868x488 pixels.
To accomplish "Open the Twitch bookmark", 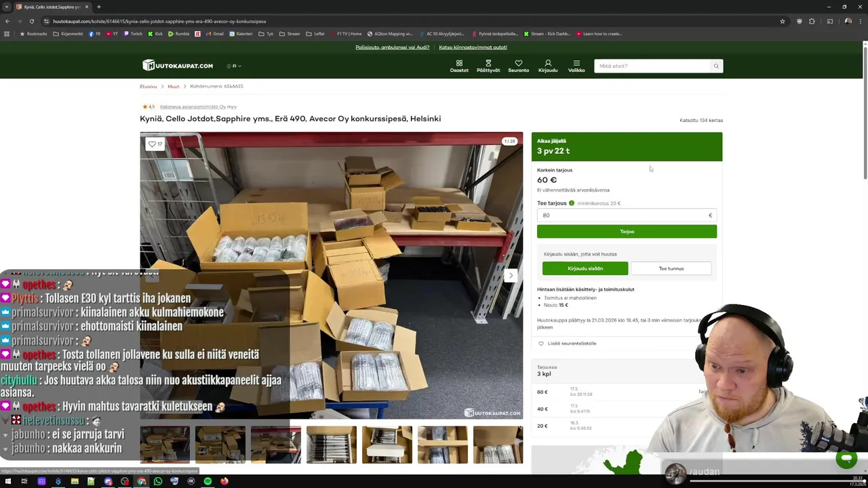I will pos(133,34).
